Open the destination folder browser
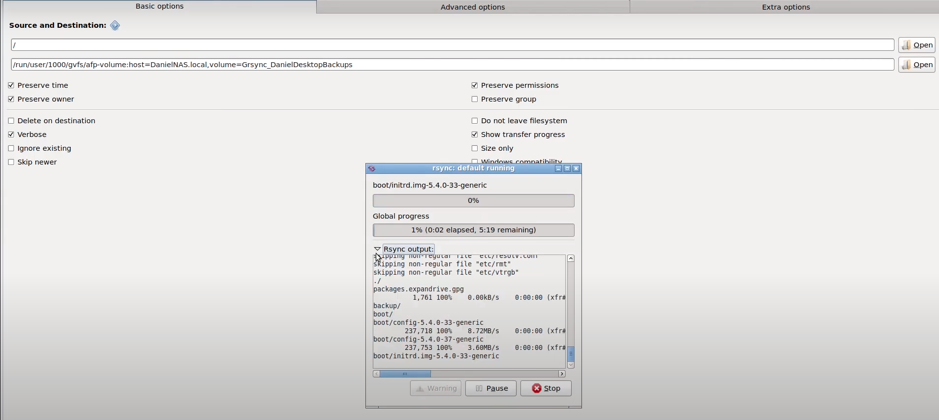Screen dimensions: 939x420 (916, 65)
